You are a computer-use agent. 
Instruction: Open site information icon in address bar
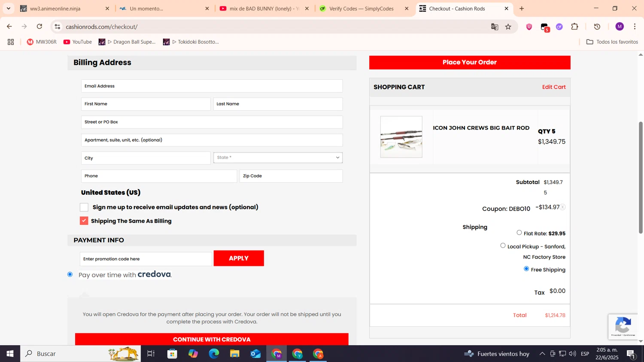tap(58, 27)
